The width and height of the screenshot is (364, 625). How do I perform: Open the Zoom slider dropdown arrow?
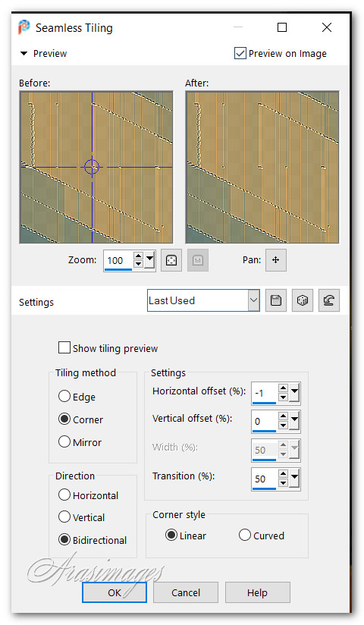tap(149, 260)
